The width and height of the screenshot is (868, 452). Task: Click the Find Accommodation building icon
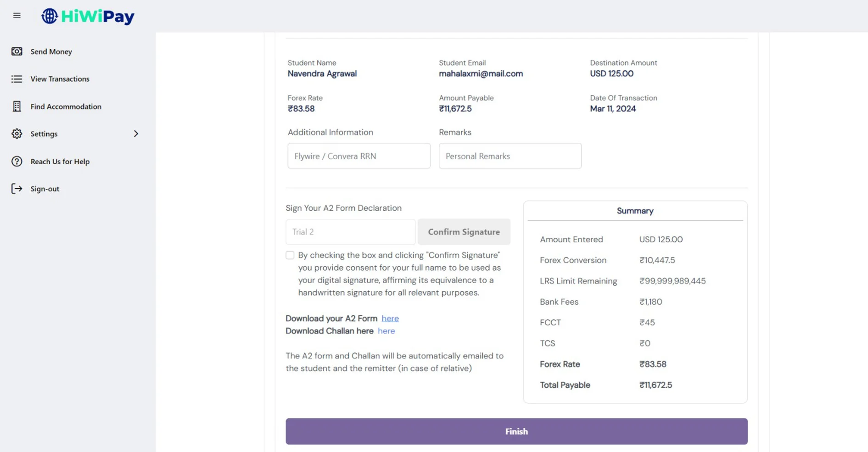(17, 106)
